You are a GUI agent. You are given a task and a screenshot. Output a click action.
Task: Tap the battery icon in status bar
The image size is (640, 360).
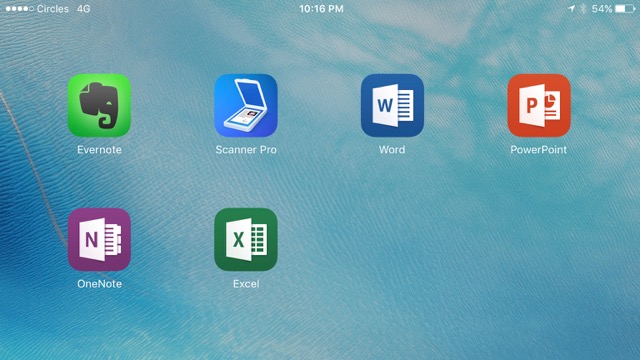pos(625,9)
